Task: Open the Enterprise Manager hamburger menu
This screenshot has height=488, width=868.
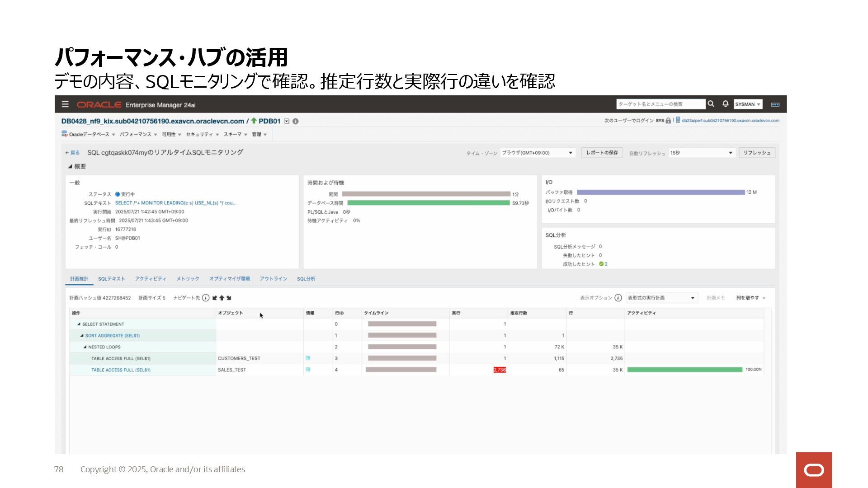Action: pyautogui.click(x=65, y=104)
